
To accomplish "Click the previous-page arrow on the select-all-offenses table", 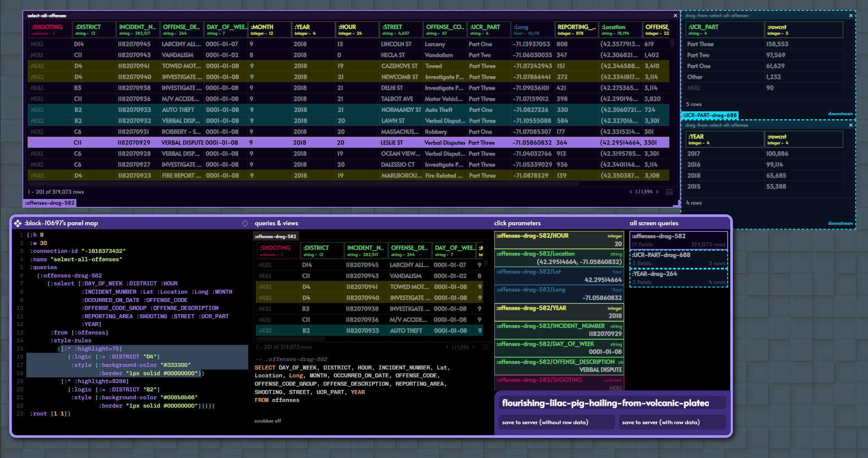I will (x=630, y=192).
